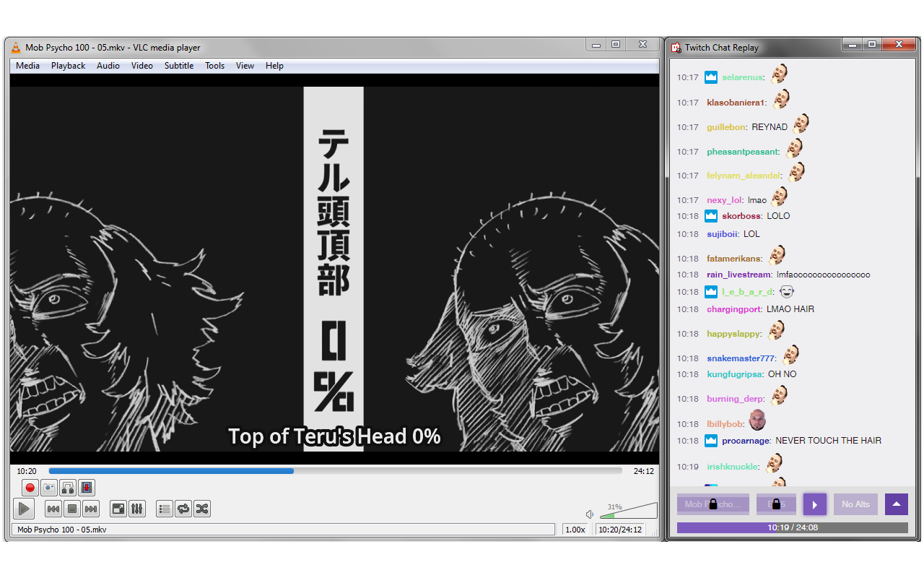Seek on the VLC blue timeline bar
The width and height of the screenshot is (924, 578).
tap(335, 471)
